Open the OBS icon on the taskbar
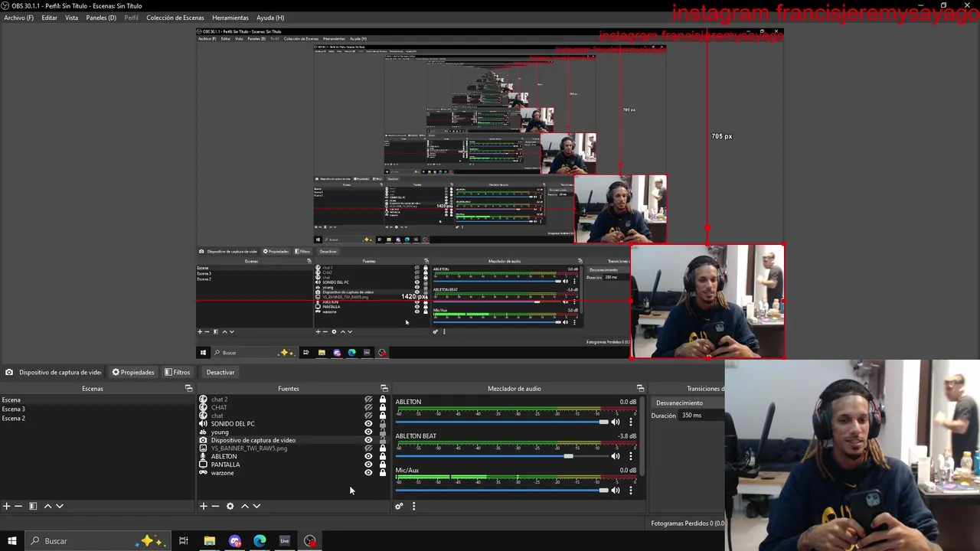 (x=310, y=541)
